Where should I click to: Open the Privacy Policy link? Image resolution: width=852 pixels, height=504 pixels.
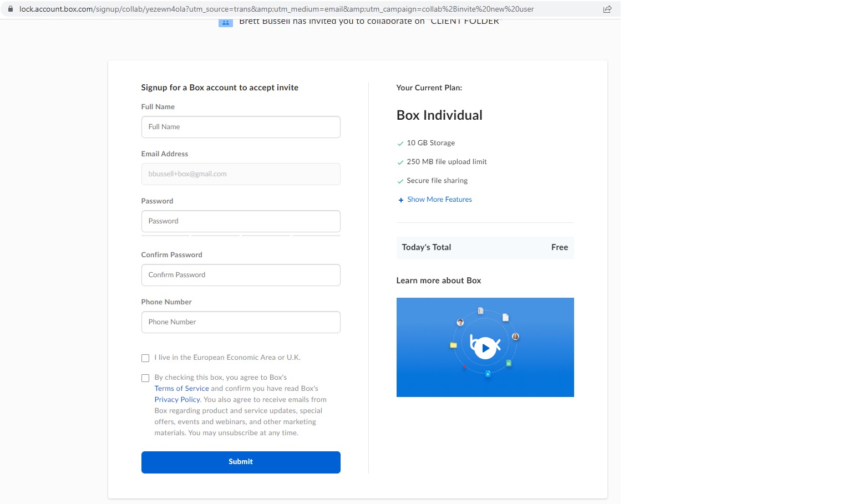coord(177,399)
